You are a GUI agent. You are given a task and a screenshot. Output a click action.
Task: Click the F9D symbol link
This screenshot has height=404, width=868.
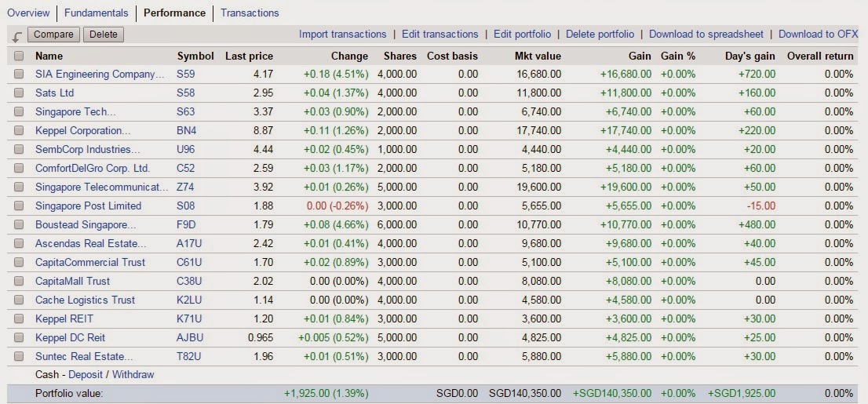187,224
